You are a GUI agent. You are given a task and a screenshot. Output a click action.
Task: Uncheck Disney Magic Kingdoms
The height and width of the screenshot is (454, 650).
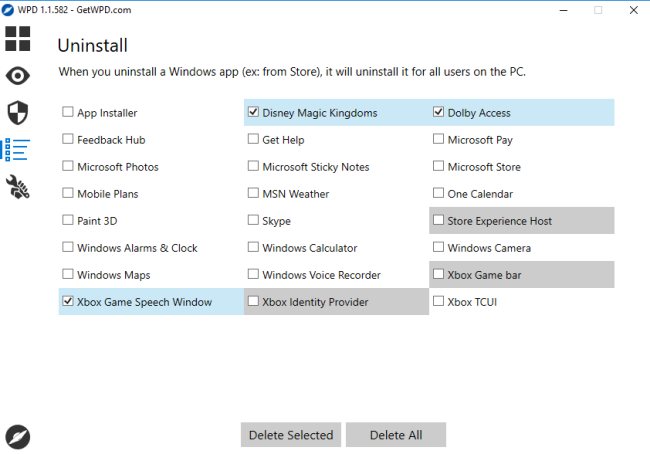click(253, 112)
